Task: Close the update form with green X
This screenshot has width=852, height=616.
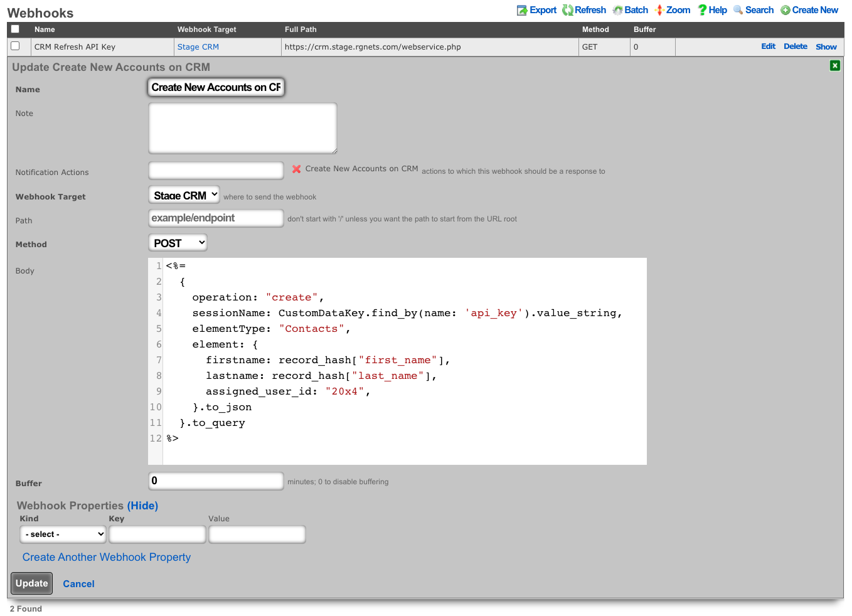Action: (834, 66)
